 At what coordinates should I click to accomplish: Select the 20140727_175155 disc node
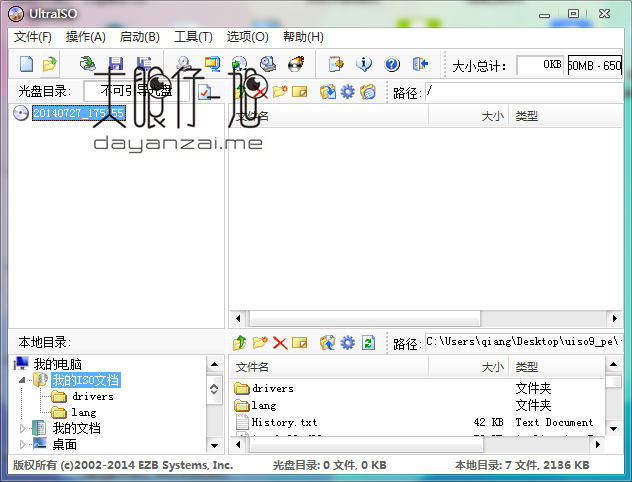point(79,113)
